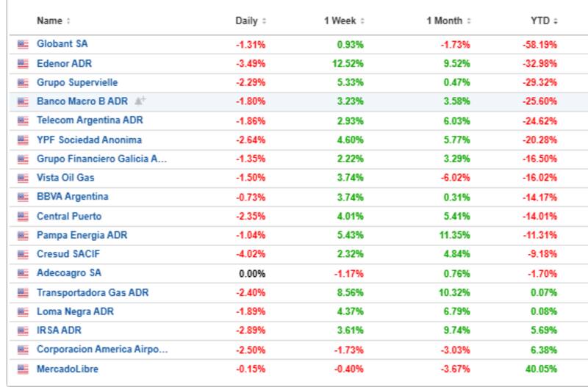Open Loma Negra ADR stock page

[75, 311]
